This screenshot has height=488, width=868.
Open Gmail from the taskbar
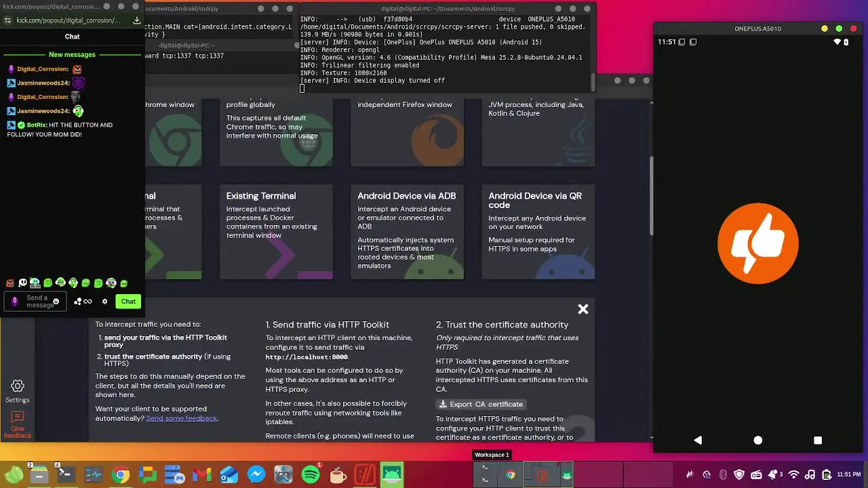(x=202, y=475)
